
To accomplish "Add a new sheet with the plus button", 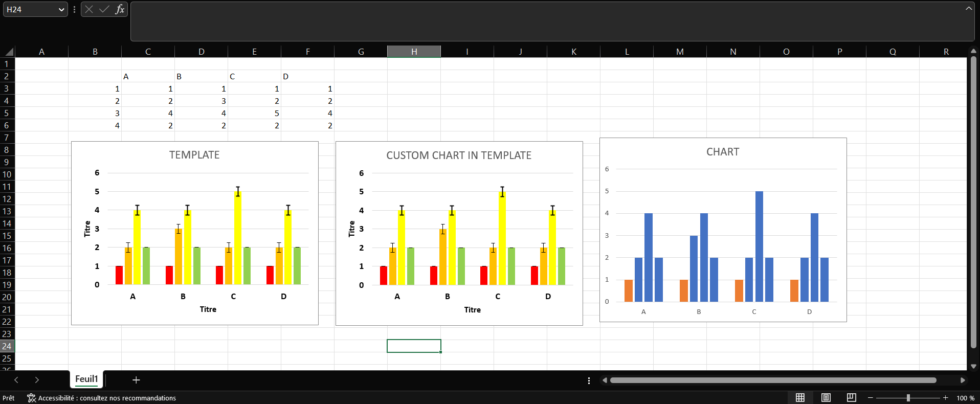I will point(136,380).
